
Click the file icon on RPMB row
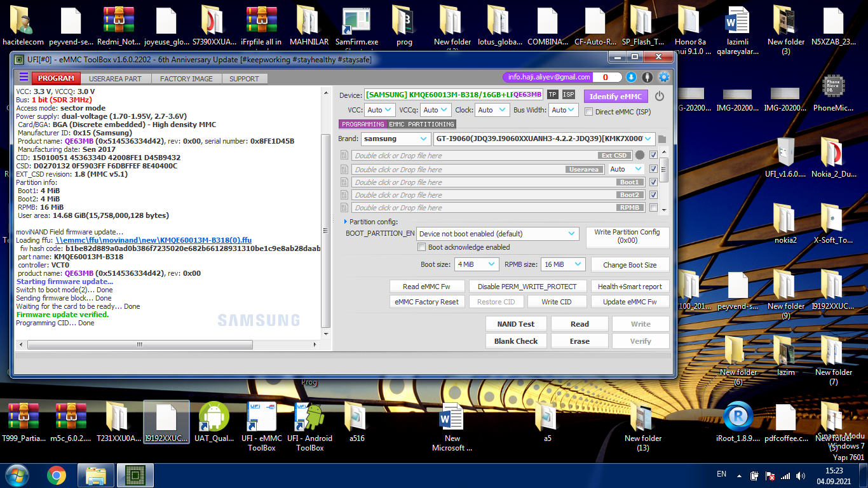click(x=344, y=208)
